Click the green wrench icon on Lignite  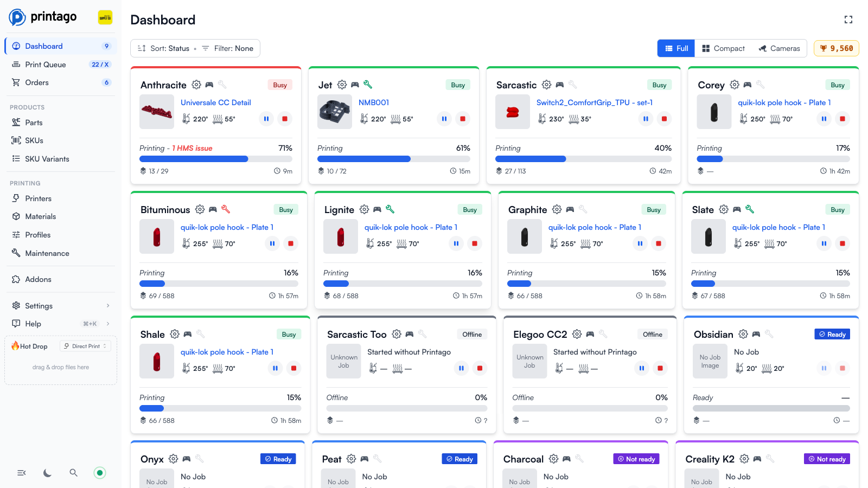[x=390, y=209]
